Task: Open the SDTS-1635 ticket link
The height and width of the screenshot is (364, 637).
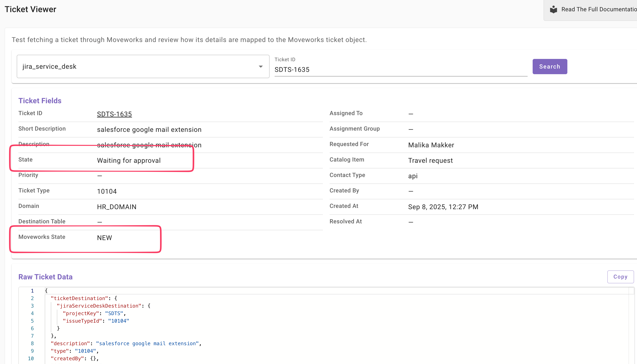Action: 114,114
